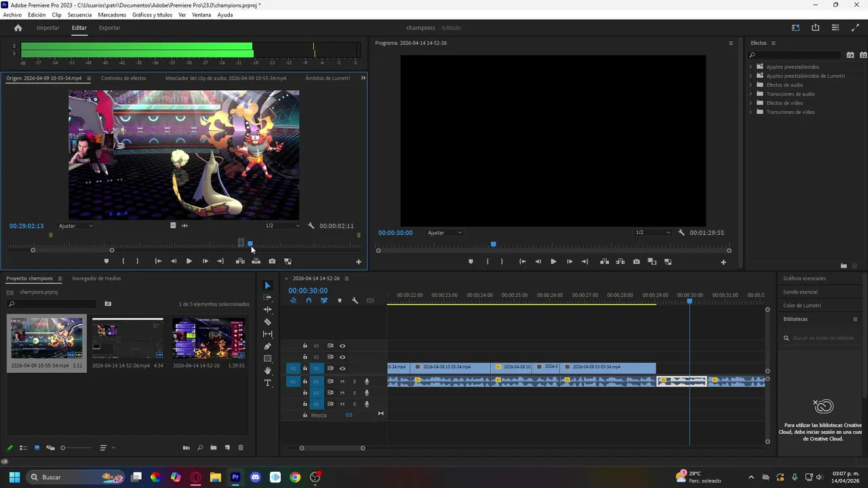Select the Rectangle tool
The width and height of the screenshot is (868, 488).
pos(267,359)
